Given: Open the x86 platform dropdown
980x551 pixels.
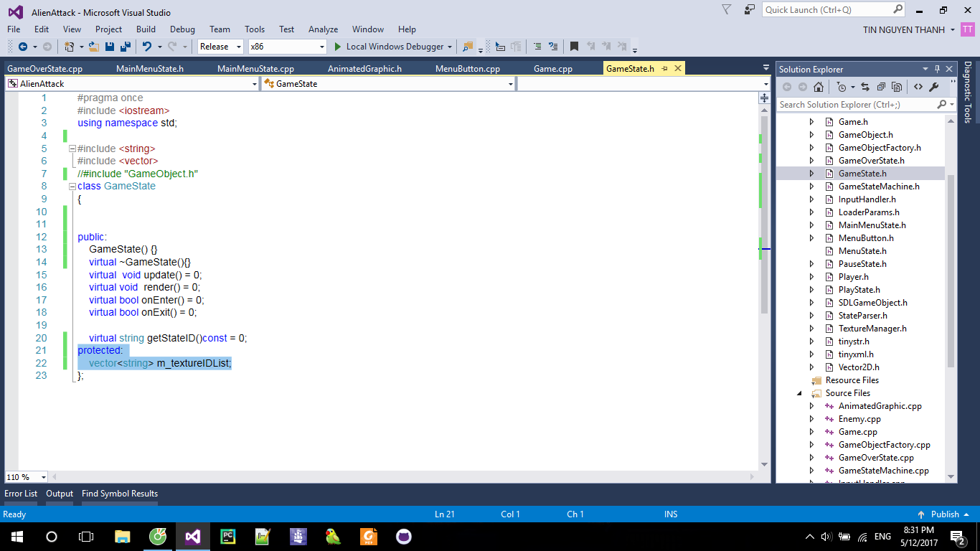Looking at the screenshot, I should [x=287, y=47].
